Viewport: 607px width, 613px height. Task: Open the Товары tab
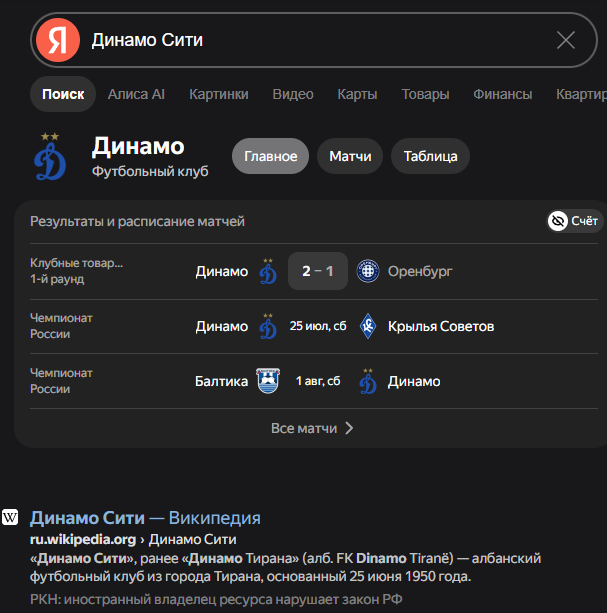(425, 94)
